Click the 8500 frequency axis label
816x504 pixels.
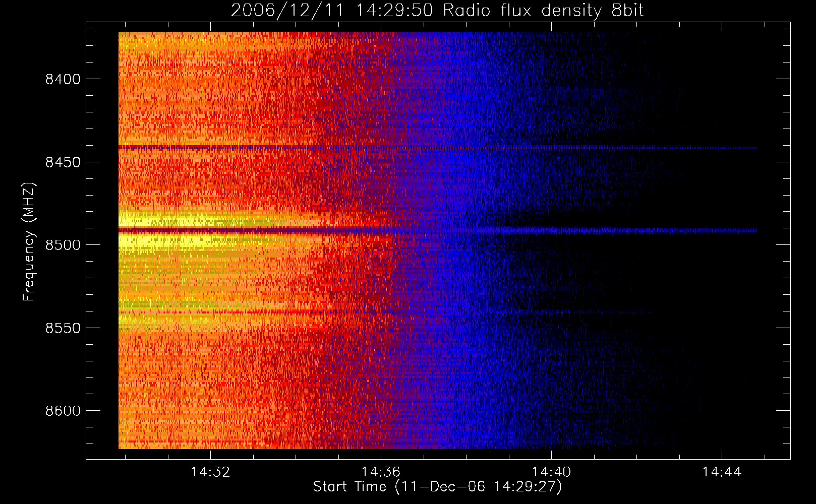63,245
